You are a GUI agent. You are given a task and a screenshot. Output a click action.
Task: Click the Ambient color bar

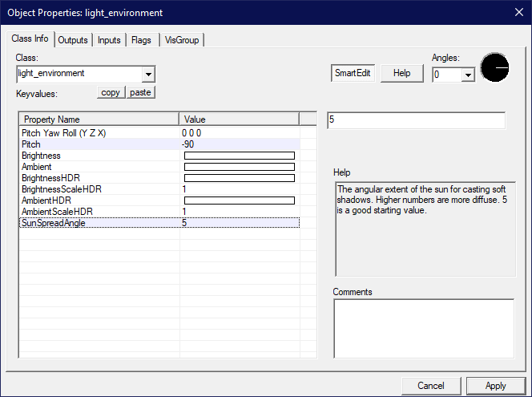tap(240, 167)
